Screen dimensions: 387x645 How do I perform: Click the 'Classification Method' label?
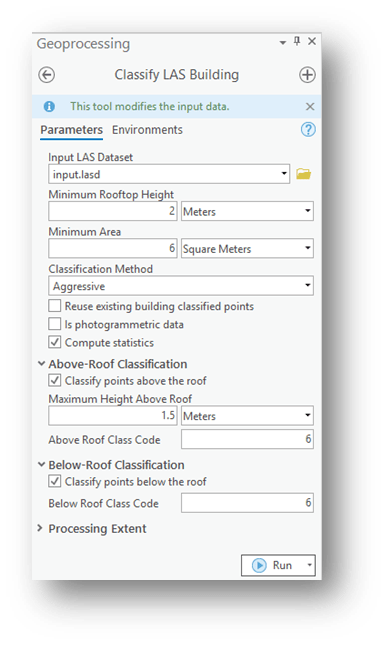(101, 269)
